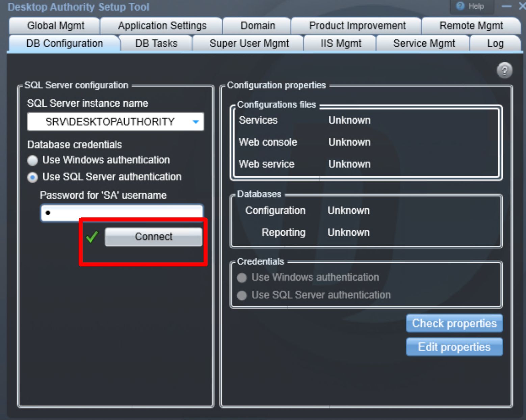The height and width of the screenshot is (420, 526).
Task: Click the Check properties button
Action: [x=454, y=323]
